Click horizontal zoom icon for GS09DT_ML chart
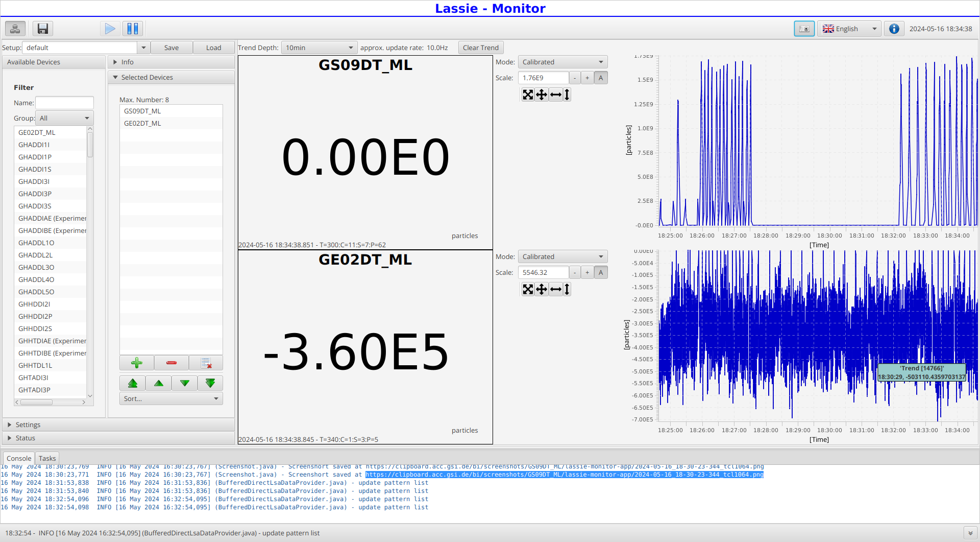980x542 pixels. point(556,95)
